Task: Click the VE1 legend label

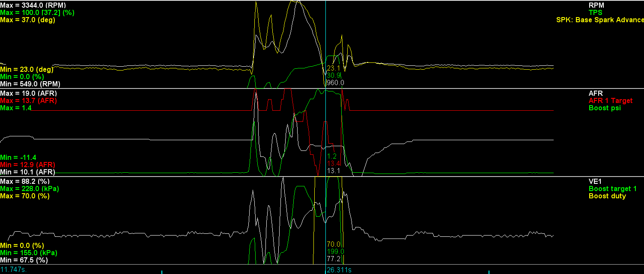Action: [x=595, y=181]
